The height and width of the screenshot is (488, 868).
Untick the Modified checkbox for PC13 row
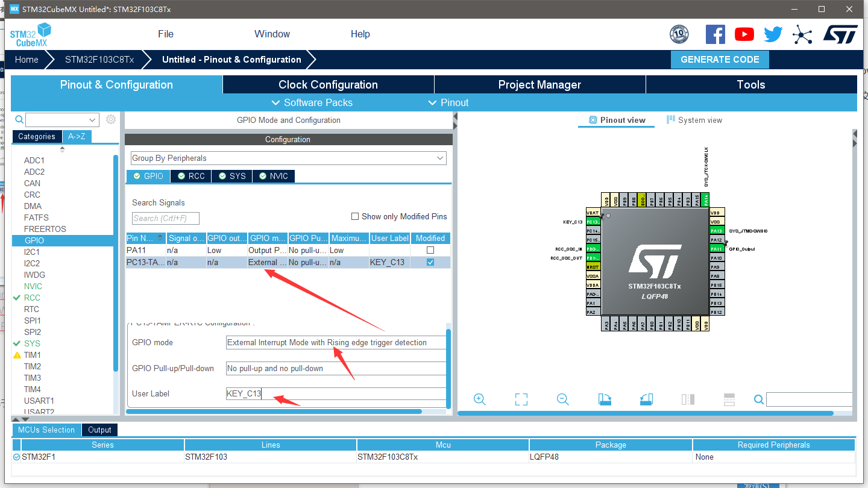coord(430,263)
